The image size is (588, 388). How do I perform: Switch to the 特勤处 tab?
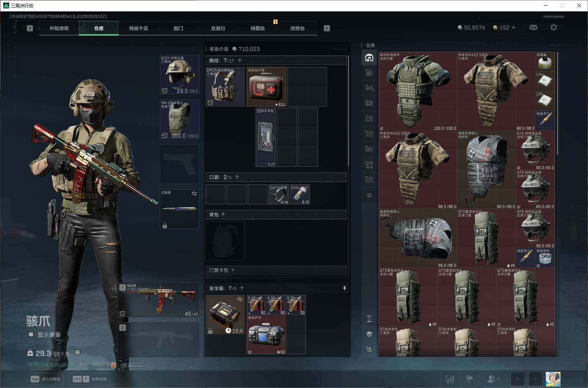click(258, 28)
